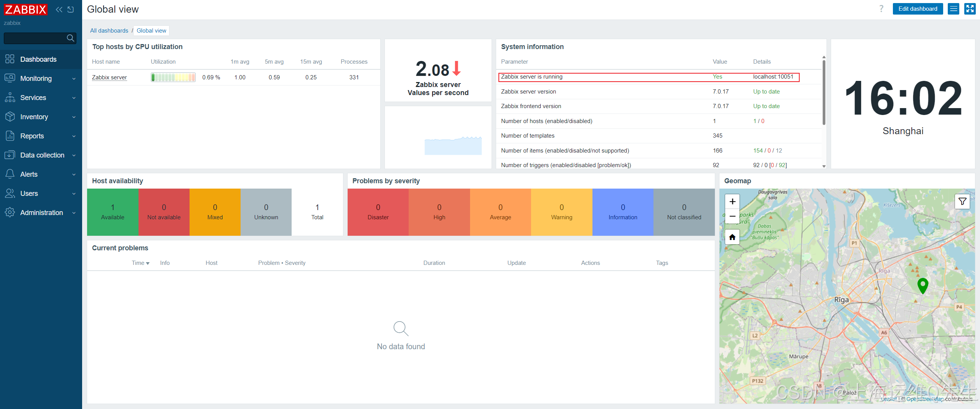Click the blue Information severity tile
This screenshot has height=409, width=980.
click(x=623, y=212)
